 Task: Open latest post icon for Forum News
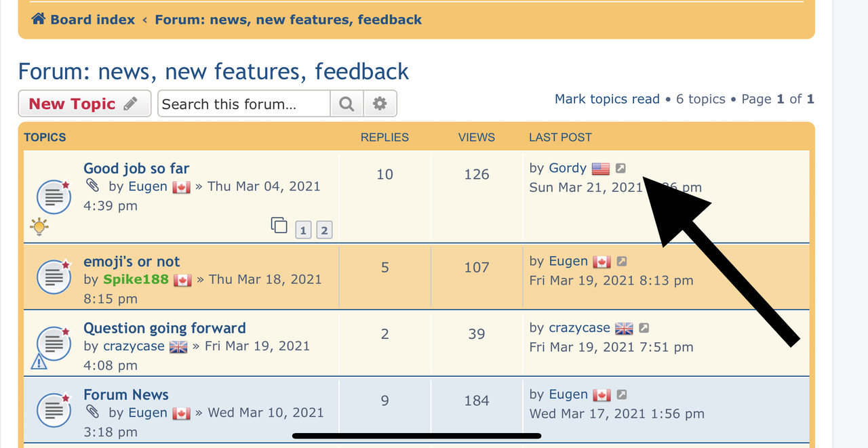[x=621, y=394]
